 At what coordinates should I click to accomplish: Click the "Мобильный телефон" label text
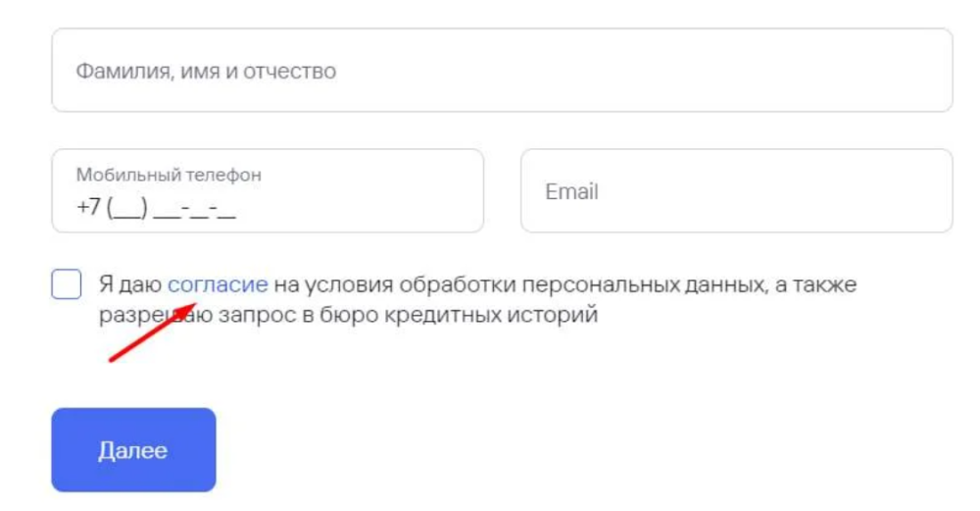(169, 176)
